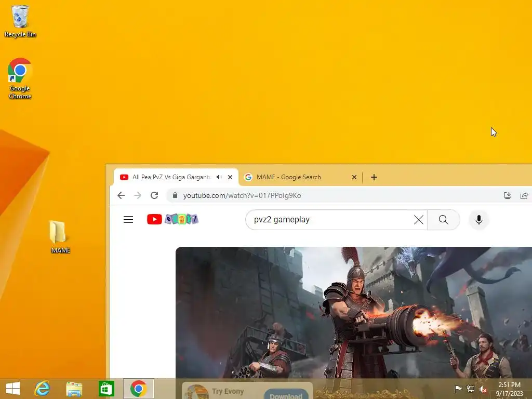Click the Chrome icon in the taskbar
The image size is (532, 399).
pos(138,389)
